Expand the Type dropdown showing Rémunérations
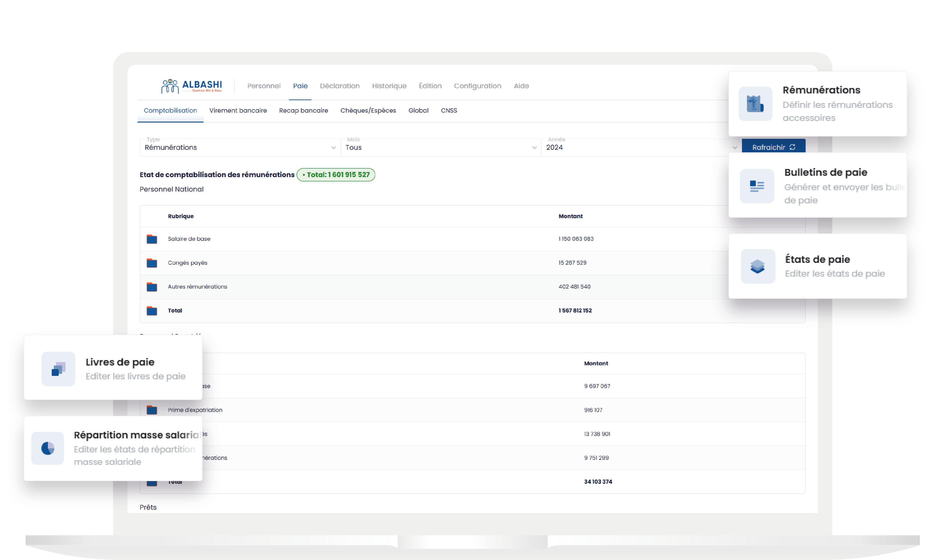The height and width of the screenshot is (560, 931). coord(240,148)
